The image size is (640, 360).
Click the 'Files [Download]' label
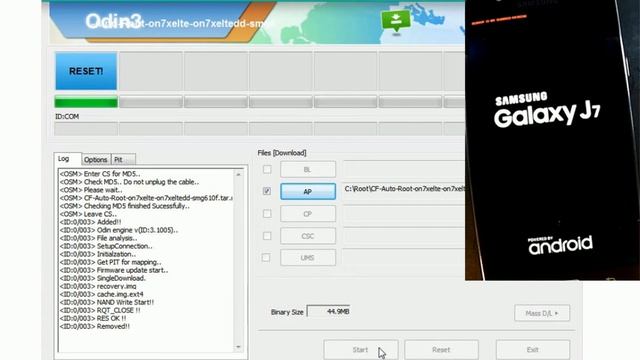(x=282, y=153)
